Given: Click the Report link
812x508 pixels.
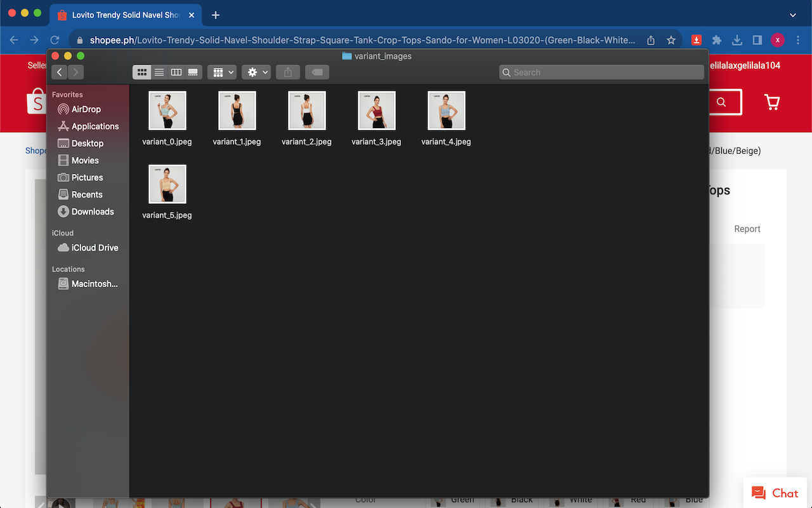Looking at the screenshot, I should pos(747,229).
